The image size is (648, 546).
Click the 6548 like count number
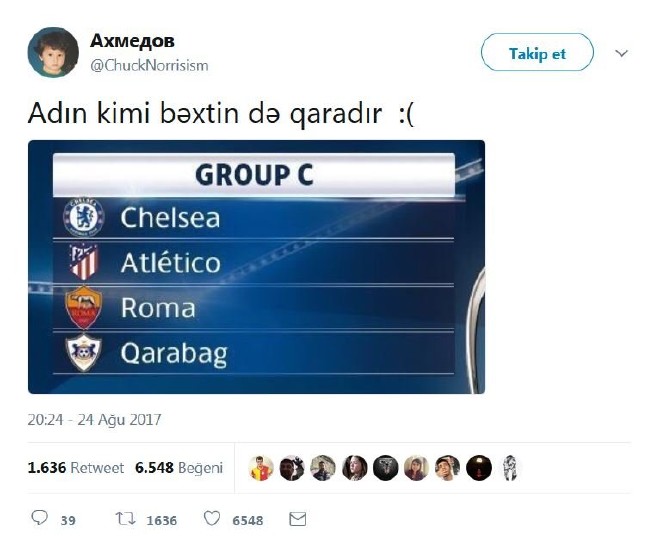coord(248,520)
